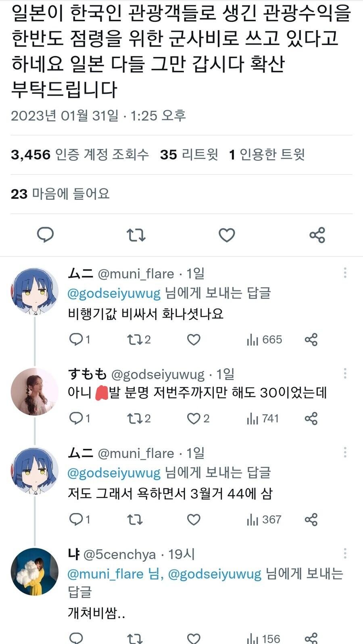Image resolution: width=363 pixels, height=644 pixels.
Task: Open the 3,456 인증 계정 조회수 stats
Action: (79, 154)
